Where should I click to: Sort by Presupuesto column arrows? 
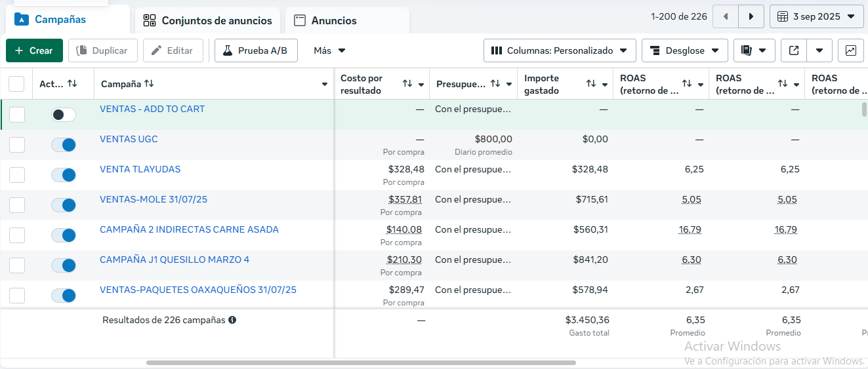pos(495,84)
